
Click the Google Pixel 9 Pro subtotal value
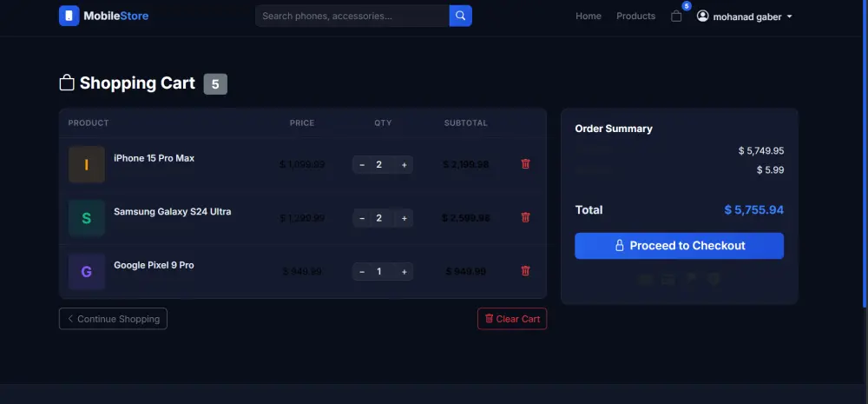click(x=466, y=272)
